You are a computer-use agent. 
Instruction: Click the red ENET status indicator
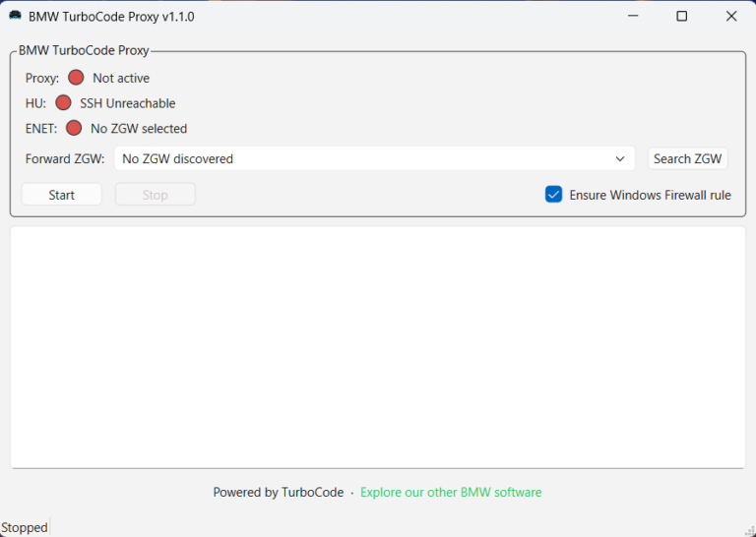pos(74,128)
